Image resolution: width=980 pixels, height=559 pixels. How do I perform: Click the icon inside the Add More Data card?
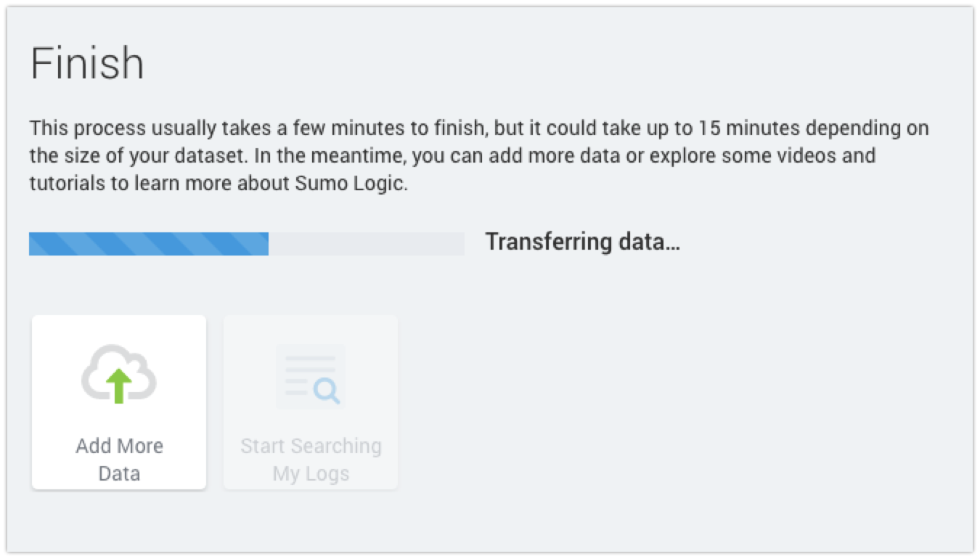point(118,374)
